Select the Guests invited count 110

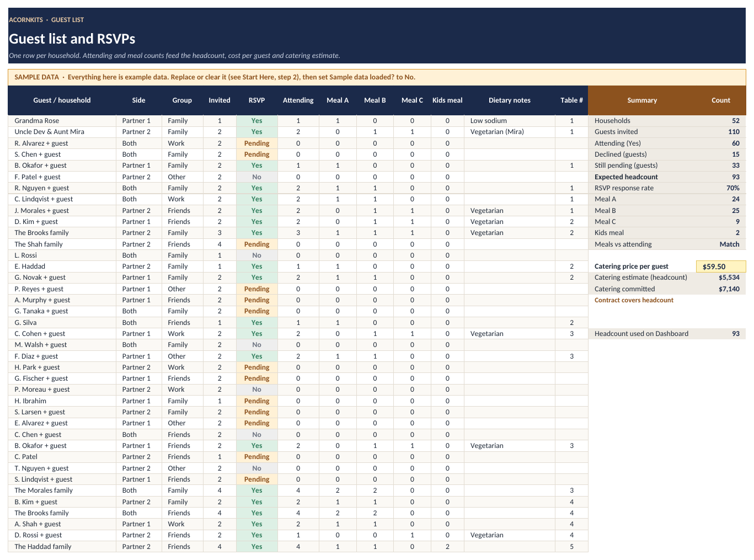coord(721,132)
